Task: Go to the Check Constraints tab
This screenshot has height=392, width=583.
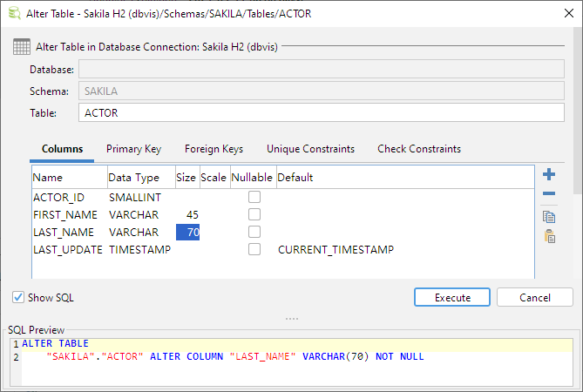Action: 419,149
